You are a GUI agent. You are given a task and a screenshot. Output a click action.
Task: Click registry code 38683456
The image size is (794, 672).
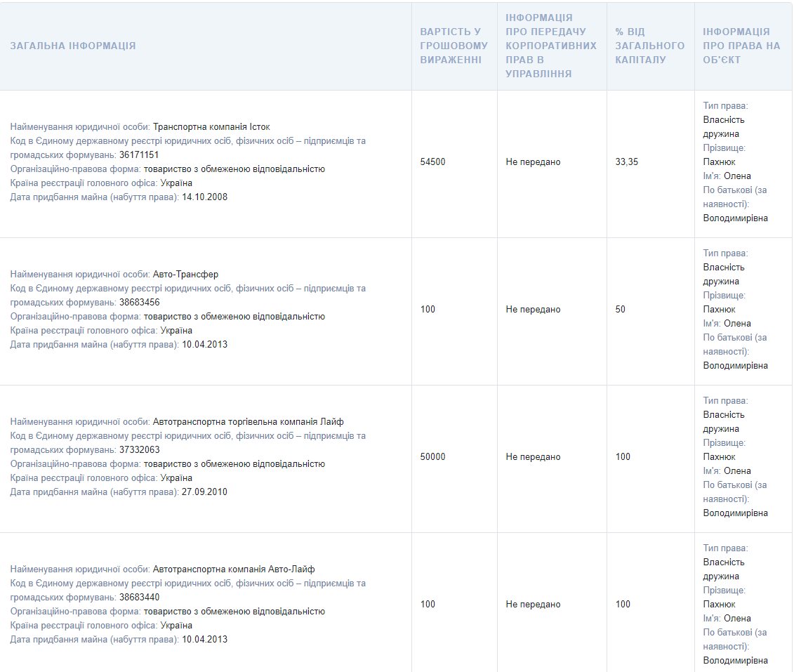click(139, 303)
